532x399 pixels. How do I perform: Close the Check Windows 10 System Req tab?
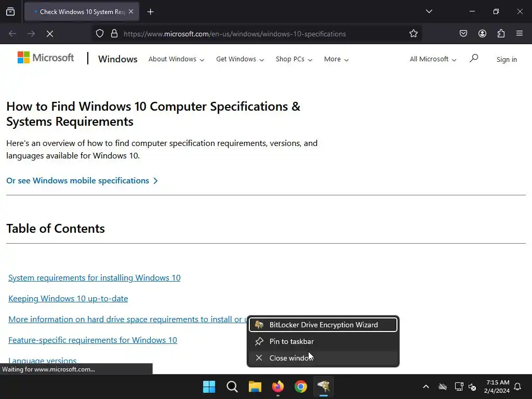131,11
